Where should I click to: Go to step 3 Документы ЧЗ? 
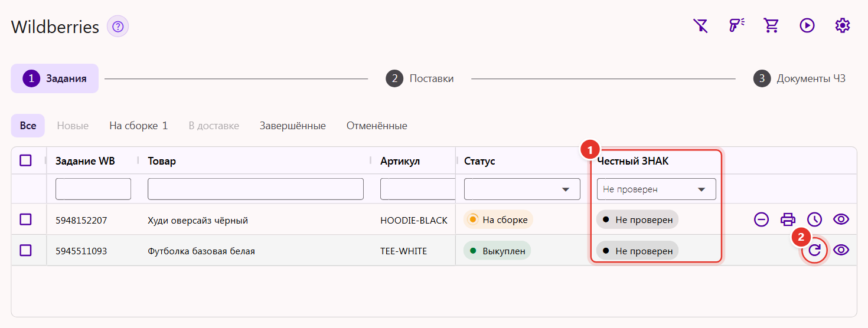click(800, 78)
